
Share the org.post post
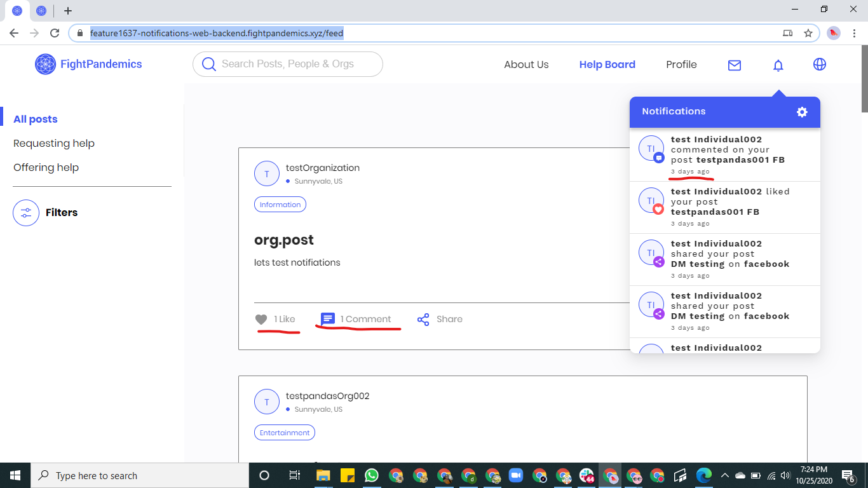point(440,319)
